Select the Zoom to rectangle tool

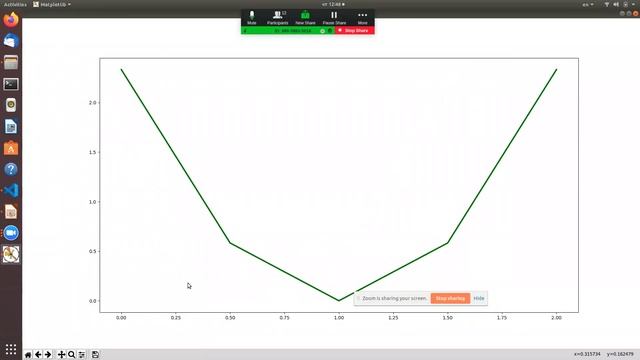tap(71, 355)
